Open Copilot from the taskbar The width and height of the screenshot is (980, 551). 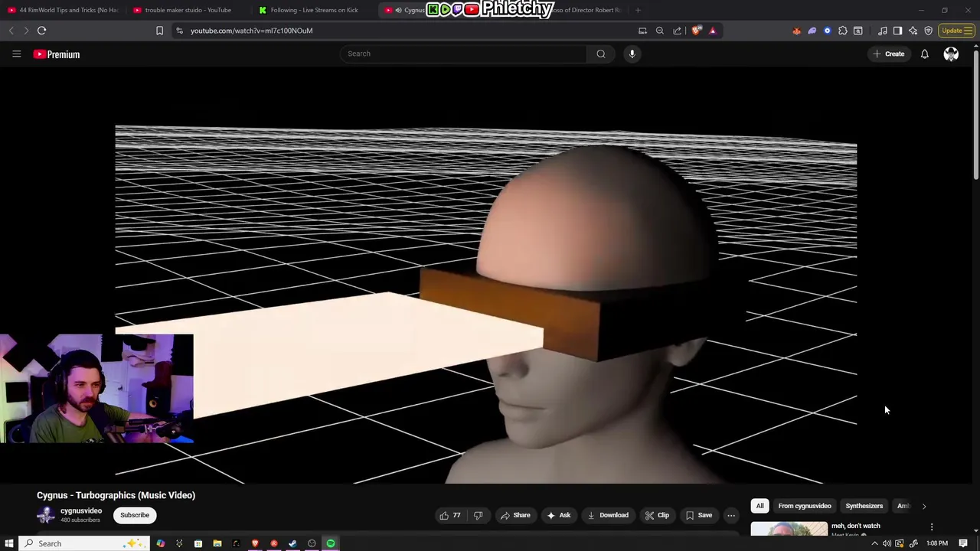pyautogui.click(x=160, y=543)
